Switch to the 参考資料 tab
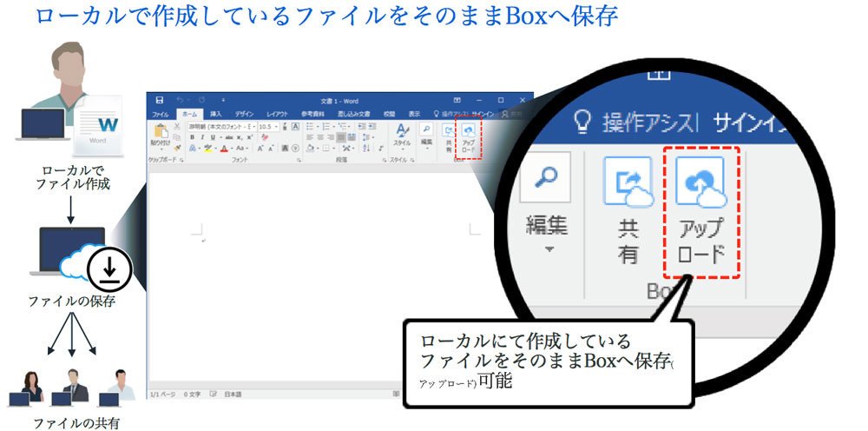Viewport: 868px width, 431px height. [312, 114]
